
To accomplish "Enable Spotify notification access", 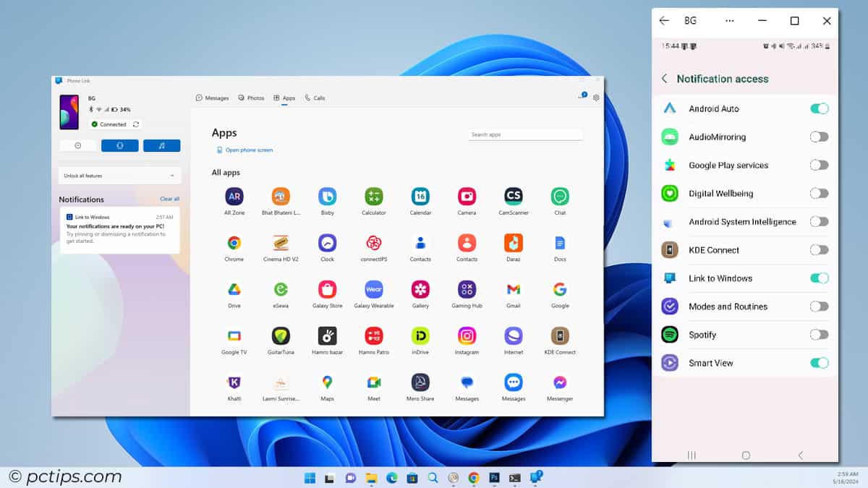I will (x=820, y=335).
